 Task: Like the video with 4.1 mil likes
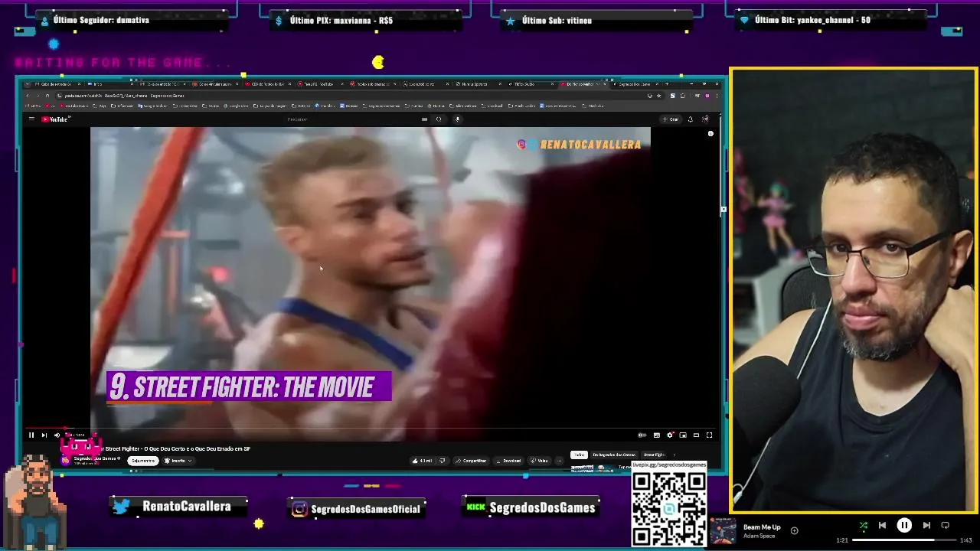coord(422,461)
